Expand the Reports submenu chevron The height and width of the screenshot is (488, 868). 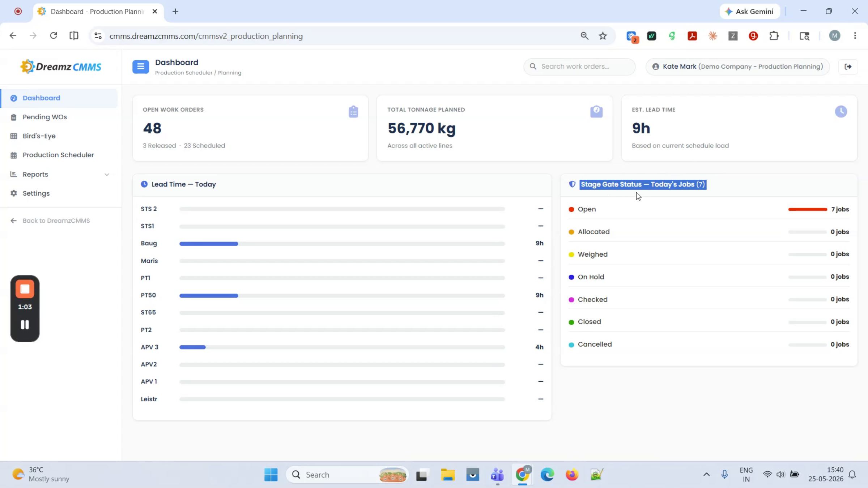tap(107, 175)
